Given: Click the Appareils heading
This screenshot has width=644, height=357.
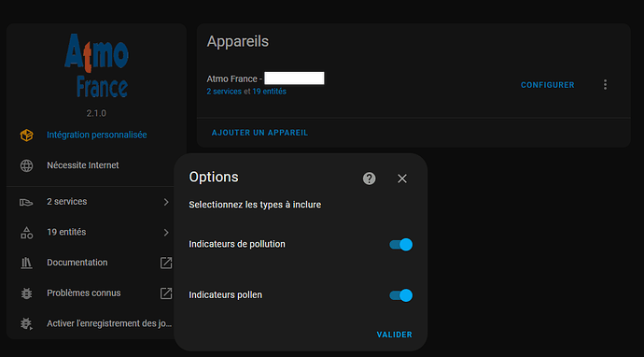Looking at the screenshot, I should 238,41.
